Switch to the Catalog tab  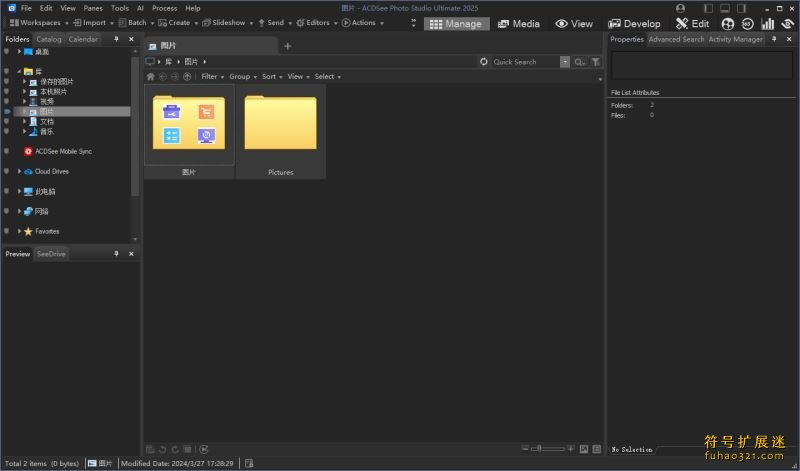tap(49, 39)
